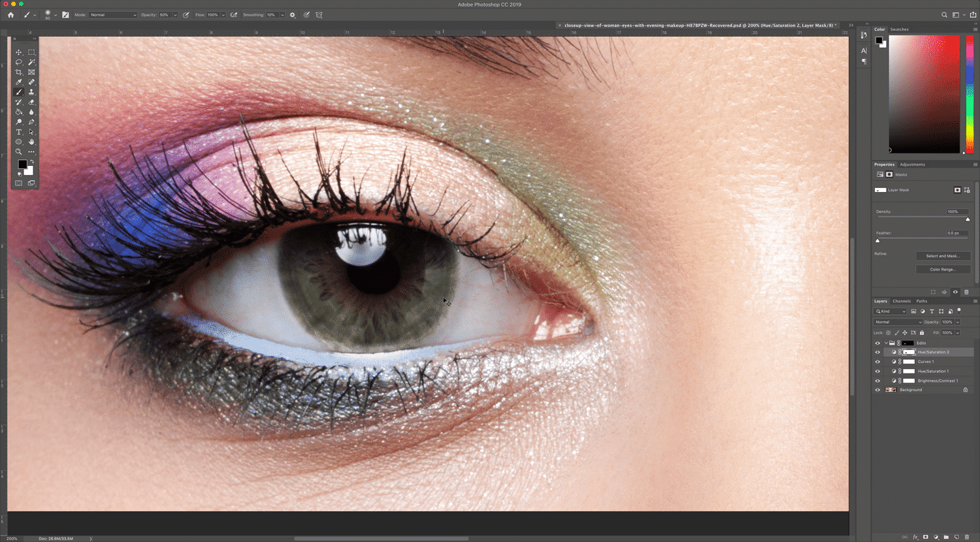Choose the Zoom tool in the toolbar
The image size is (980, 542).
point(19,151)
